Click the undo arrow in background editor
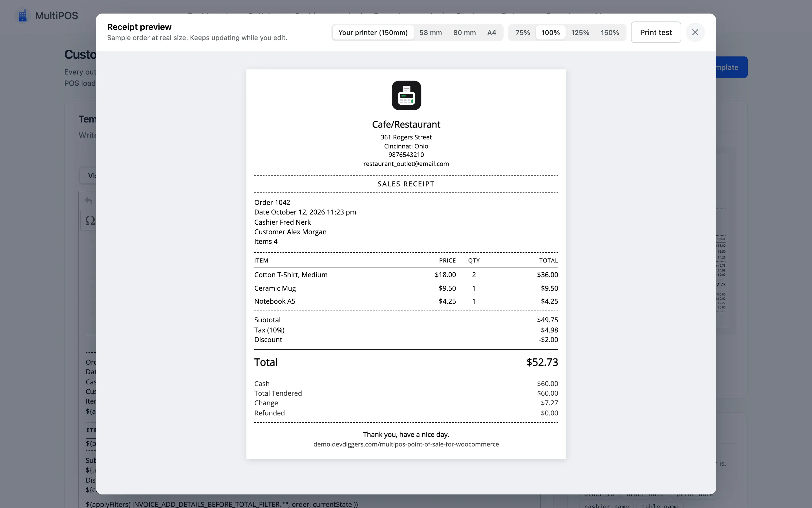 point(89,201)
